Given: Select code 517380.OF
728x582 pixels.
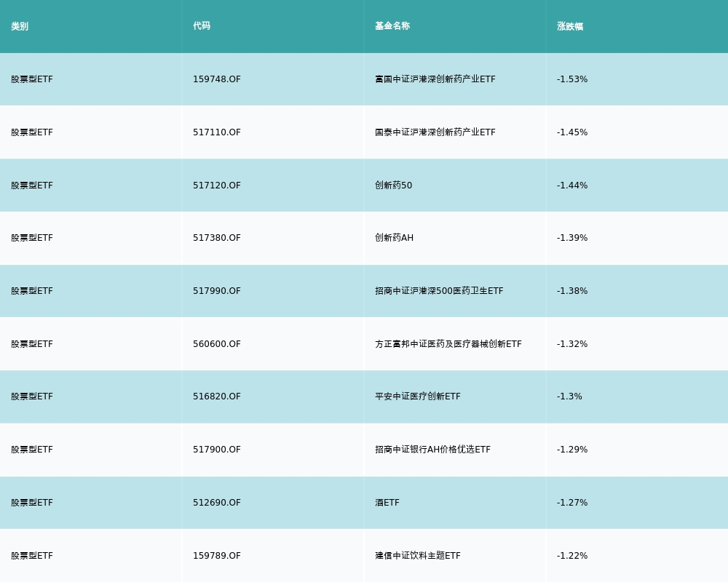Looking at the screenshot, I should pos(217,238).
